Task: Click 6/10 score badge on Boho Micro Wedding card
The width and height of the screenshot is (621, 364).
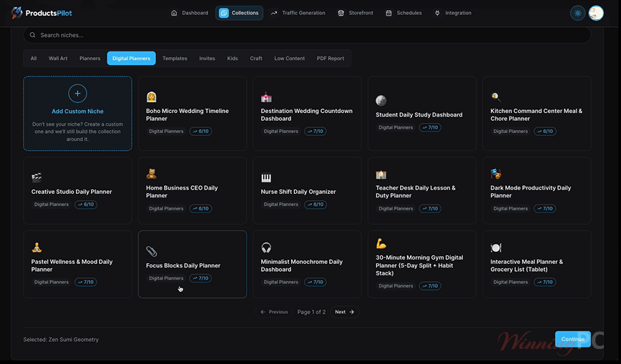Action: pyautogui.click(x=200, y=131)
